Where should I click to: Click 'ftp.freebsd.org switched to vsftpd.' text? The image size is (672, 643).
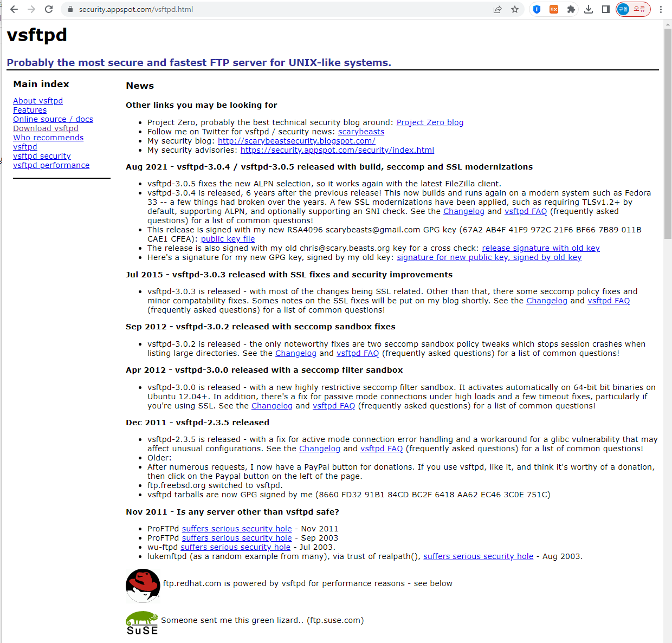(215, 485)
